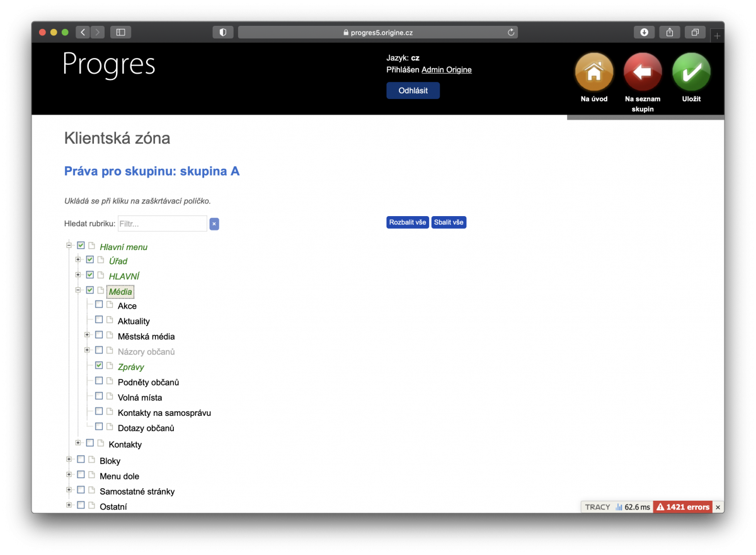The width and height of the screenshot is (756, 555).
Task: Click the document icon beside Zprávy
Action: pos(110,365)
